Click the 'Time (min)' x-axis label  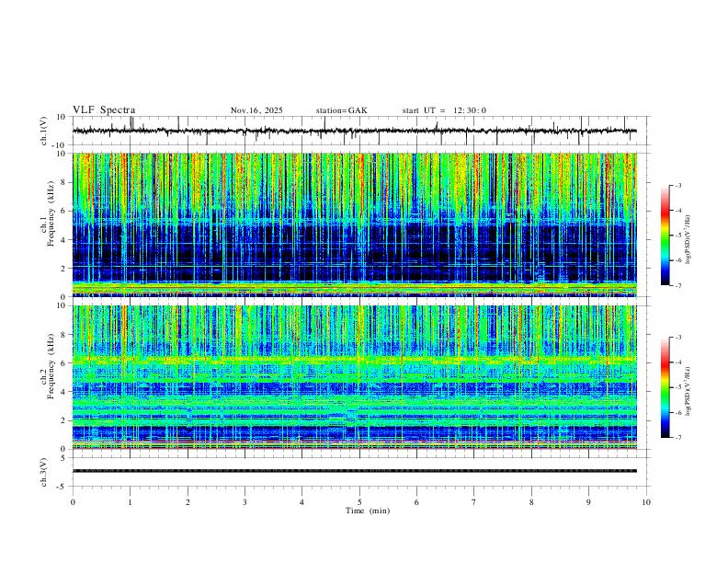pyautogui.click(x=368, y=511)
